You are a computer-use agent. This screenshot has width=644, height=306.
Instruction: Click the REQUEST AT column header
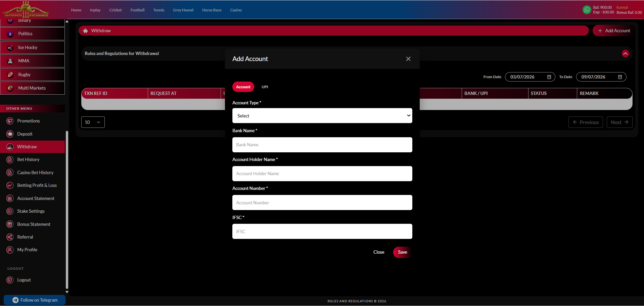(184, 94)
